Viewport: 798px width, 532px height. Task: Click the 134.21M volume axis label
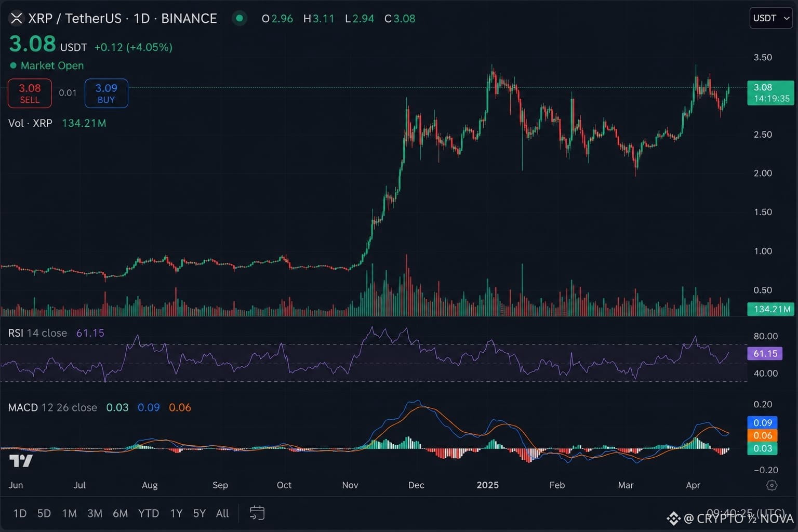[x=770, y=309]
